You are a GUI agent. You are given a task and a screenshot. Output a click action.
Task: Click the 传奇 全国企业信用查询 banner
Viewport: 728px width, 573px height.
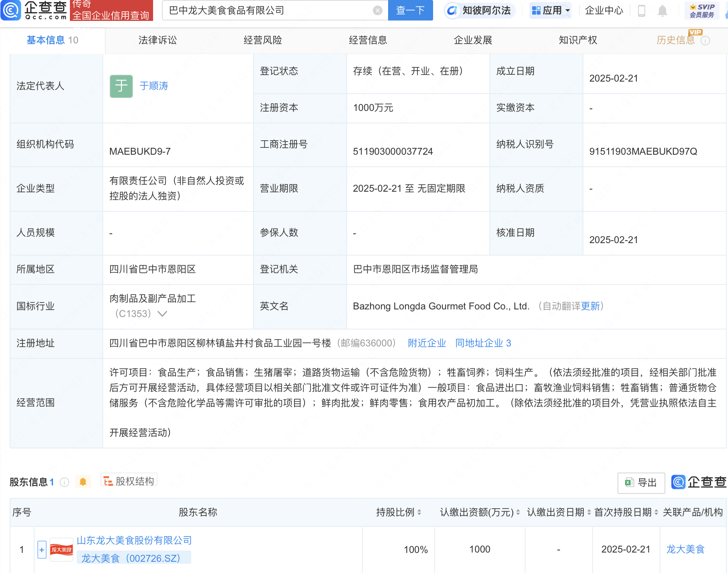pyautogui.click(x=111, y=10)
